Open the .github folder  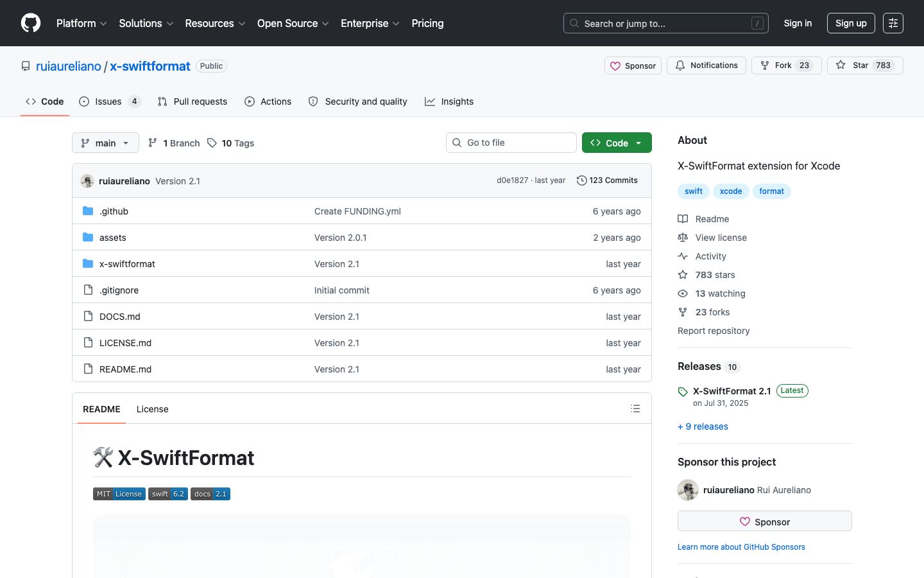(x=114, y=211)
